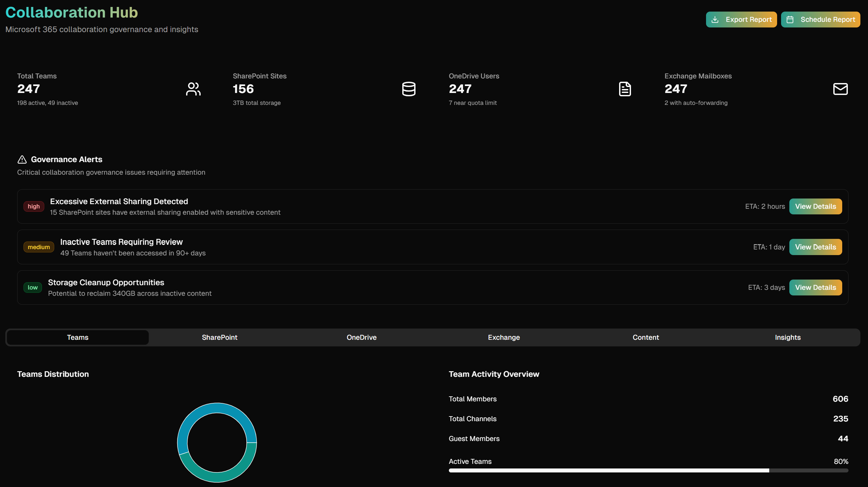Click the SharePoint storage database icon
868x487 pixels.
[409, 89]
